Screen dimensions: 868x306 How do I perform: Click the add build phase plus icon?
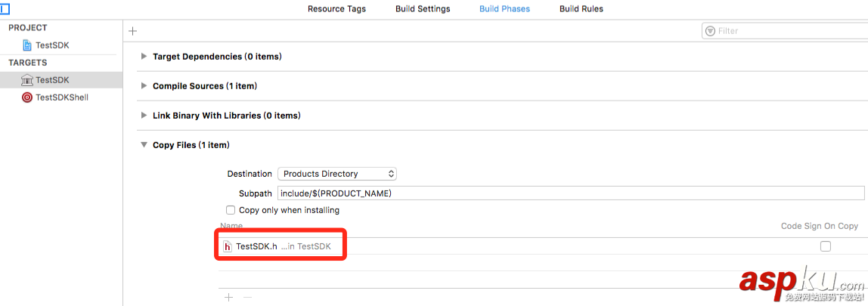[133, 31]
